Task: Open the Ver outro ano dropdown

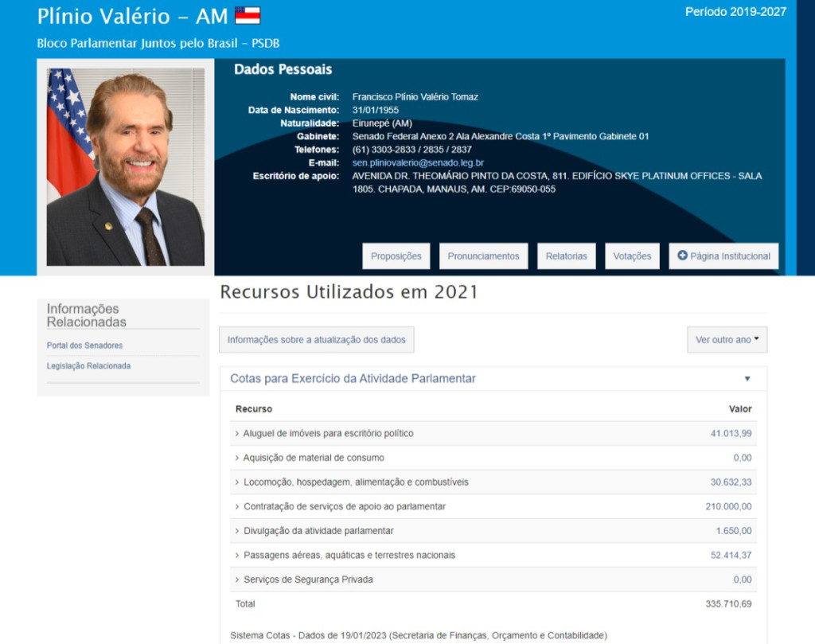Action: tap(727, 340)
